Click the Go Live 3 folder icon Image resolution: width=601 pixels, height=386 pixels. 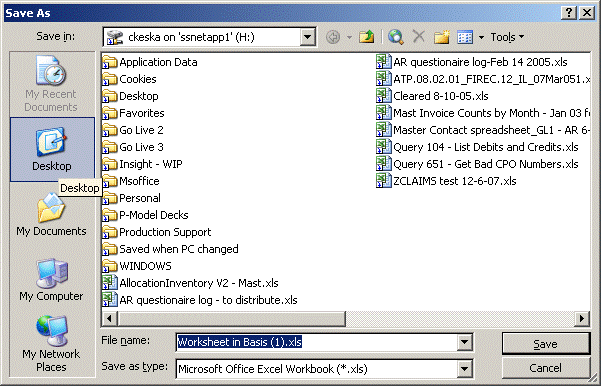[x=110, y=147]
